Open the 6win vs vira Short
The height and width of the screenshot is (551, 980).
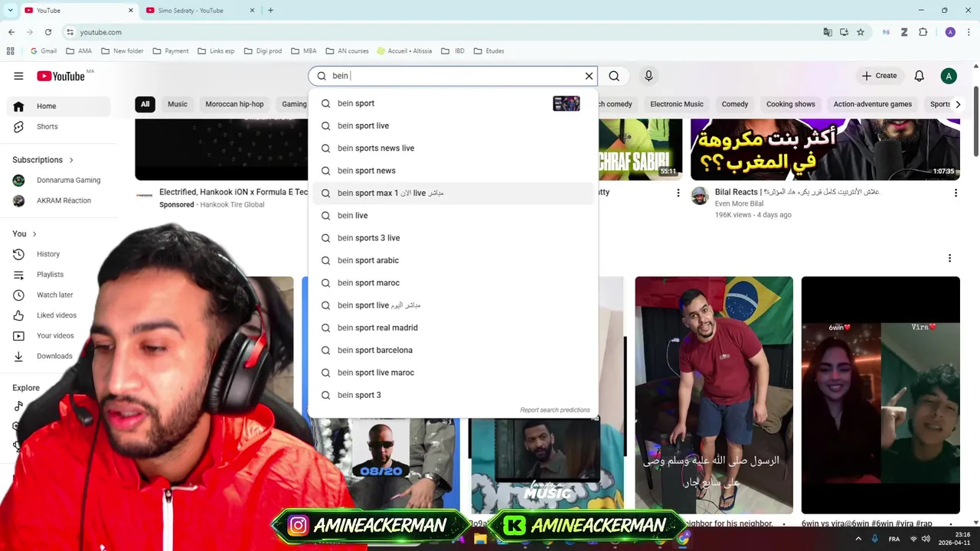coord(880,395)
